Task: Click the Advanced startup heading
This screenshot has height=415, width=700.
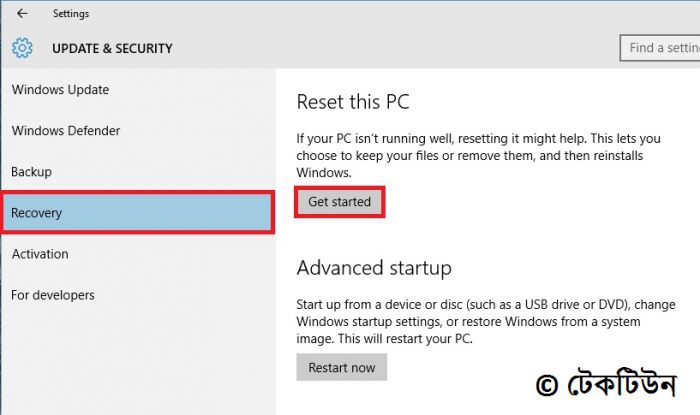Action: (374, 268)
